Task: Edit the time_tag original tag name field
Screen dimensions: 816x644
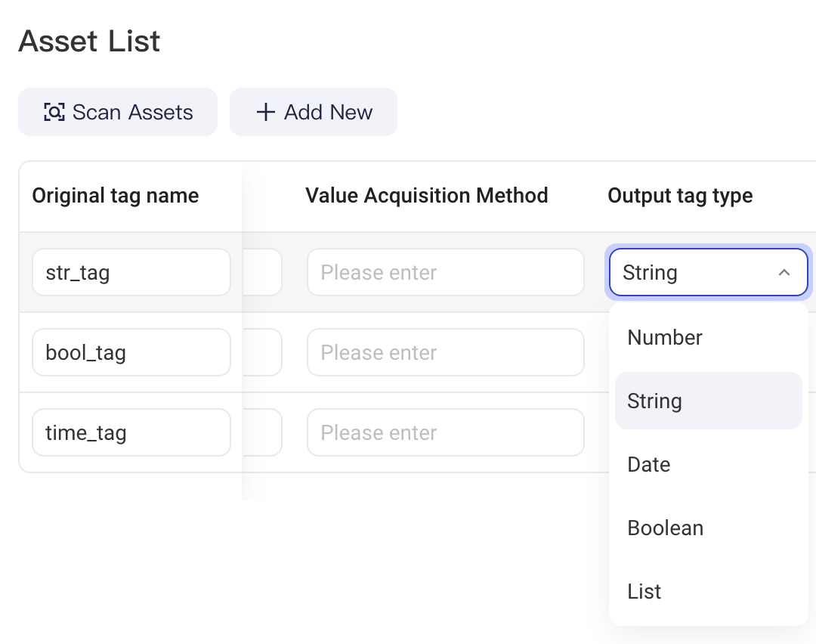Action: coord(131,432)
